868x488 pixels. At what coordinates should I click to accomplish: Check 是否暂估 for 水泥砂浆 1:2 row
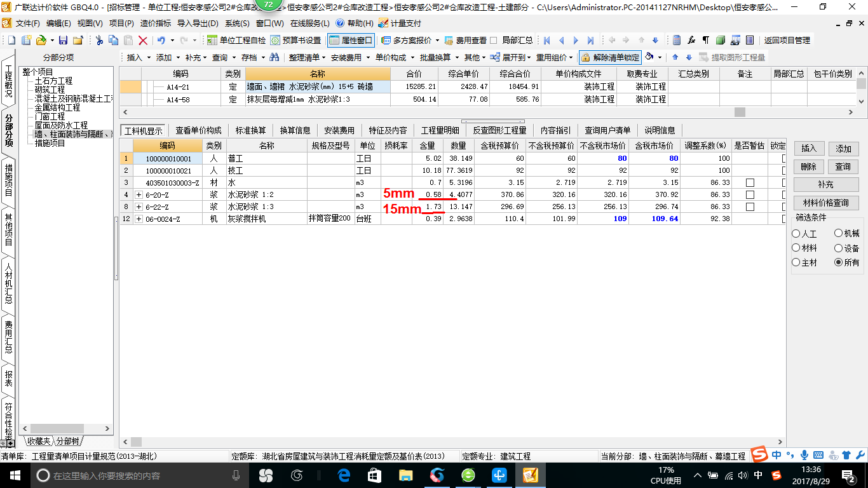point(750,194)
